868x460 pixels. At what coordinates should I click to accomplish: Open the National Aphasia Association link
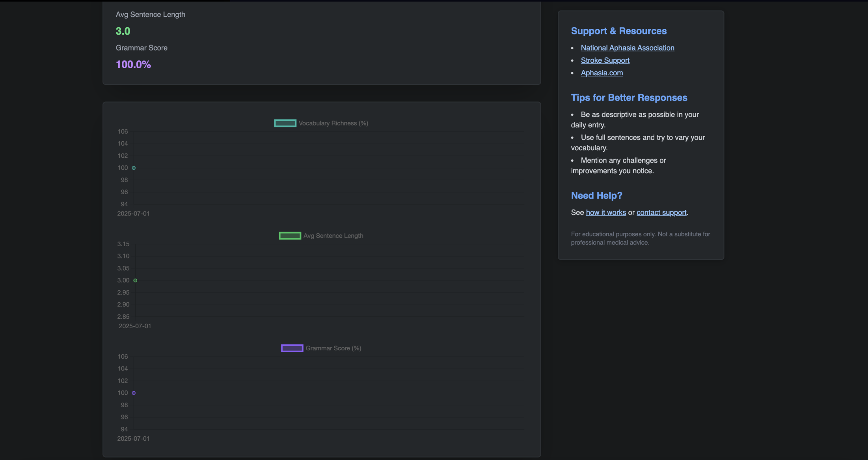pos(627,48)
